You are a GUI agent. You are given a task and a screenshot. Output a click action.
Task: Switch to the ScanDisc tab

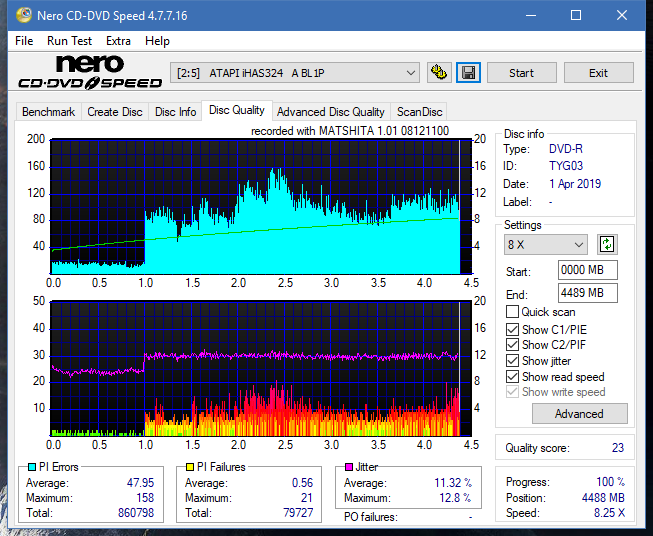point(419,112)
